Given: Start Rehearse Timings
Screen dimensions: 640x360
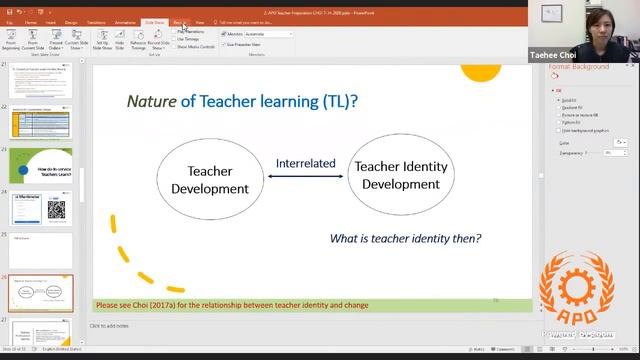Looking at the screenshot, I should coord(138,40).
